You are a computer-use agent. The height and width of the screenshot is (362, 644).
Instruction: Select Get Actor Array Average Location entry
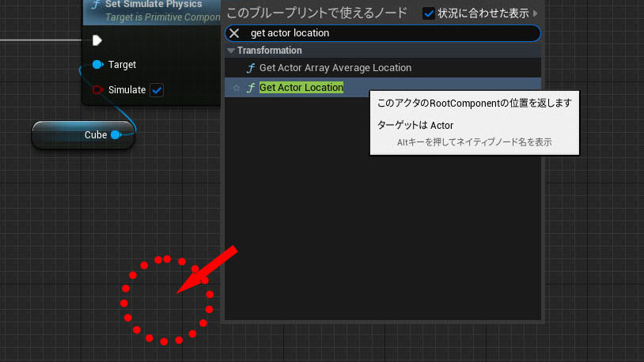click(x=335, y=68)
